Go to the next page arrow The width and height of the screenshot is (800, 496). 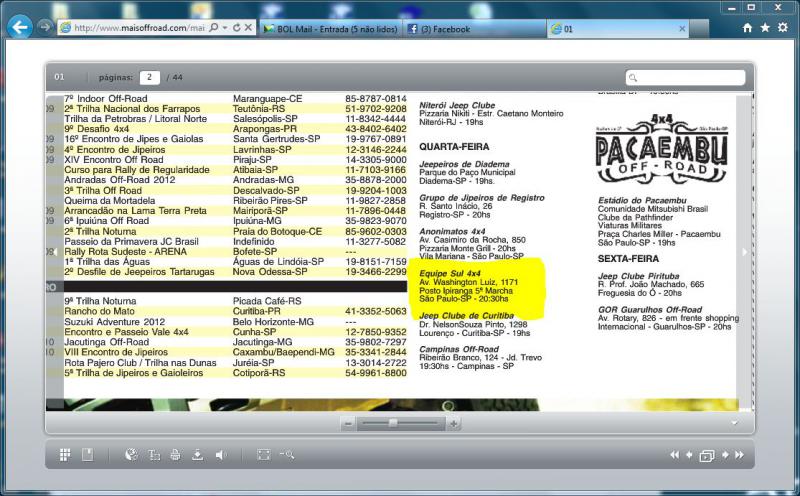(x=725, y=455)
